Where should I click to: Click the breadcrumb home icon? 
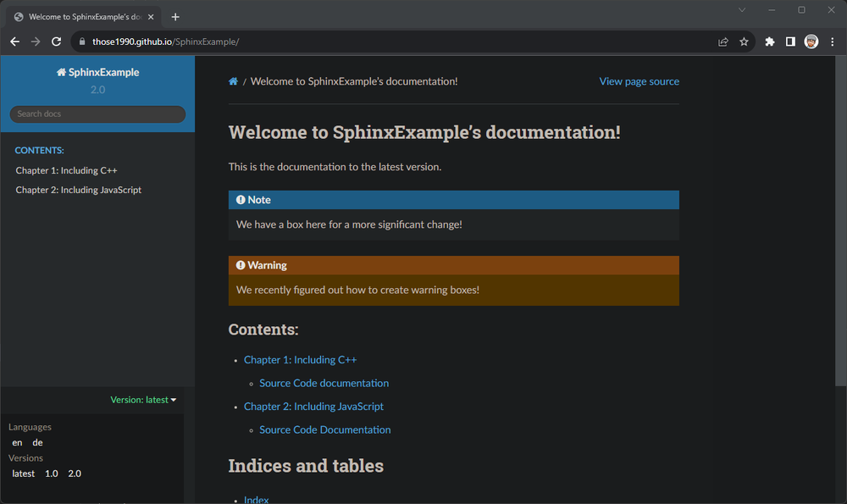click(233, 81)
